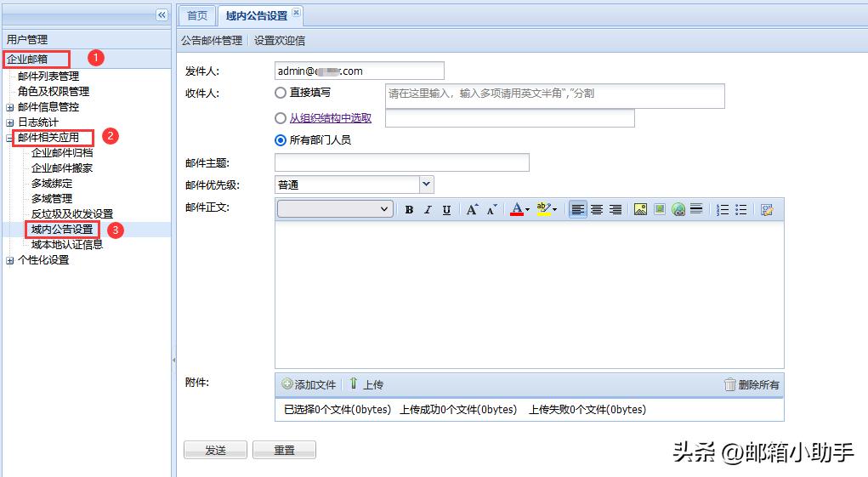This screenshot has height=477, width=868.
Task: Select the 从组织结构中选取 radio button
Action: (x=281, y=118)
